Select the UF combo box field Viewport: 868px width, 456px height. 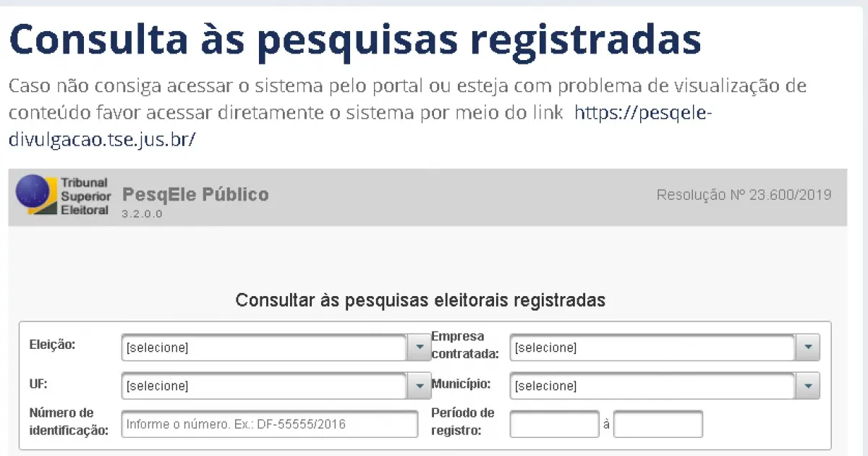pos(264,386)
